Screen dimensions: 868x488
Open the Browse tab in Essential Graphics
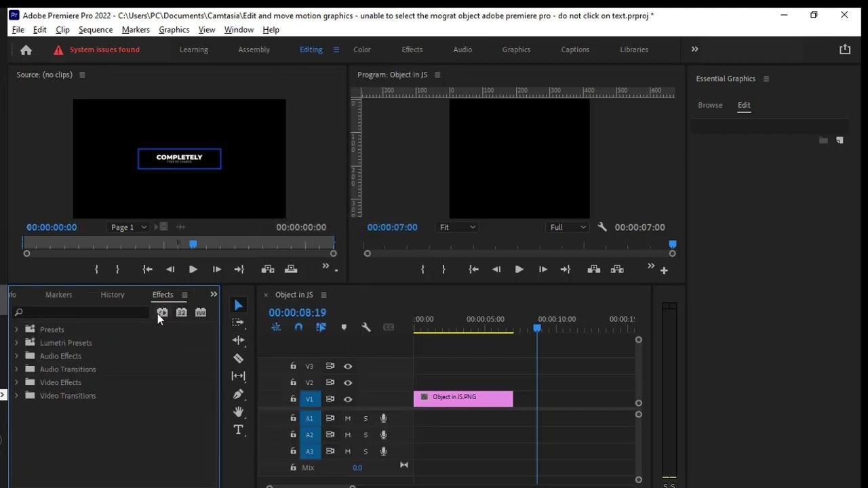pos(710,105)
